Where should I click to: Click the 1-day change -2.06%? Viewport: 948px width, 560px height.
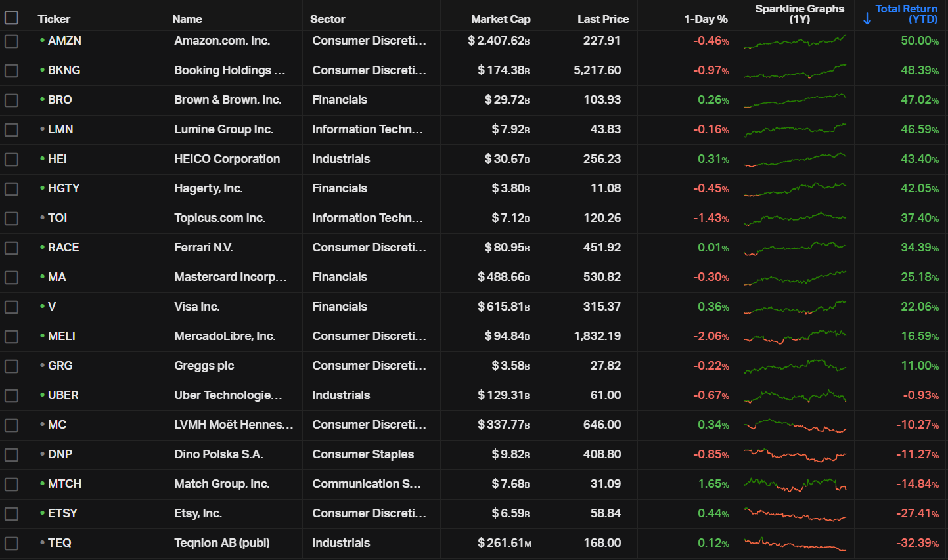click(711, 336)
